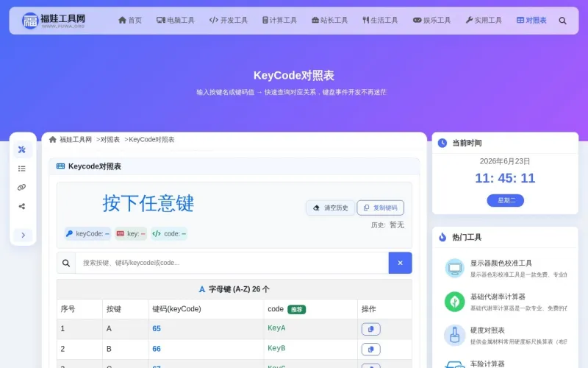This screenshot has width=588, height=368.
Task: Click the 福娃工具网 site logo
Action: click(54, 21)
